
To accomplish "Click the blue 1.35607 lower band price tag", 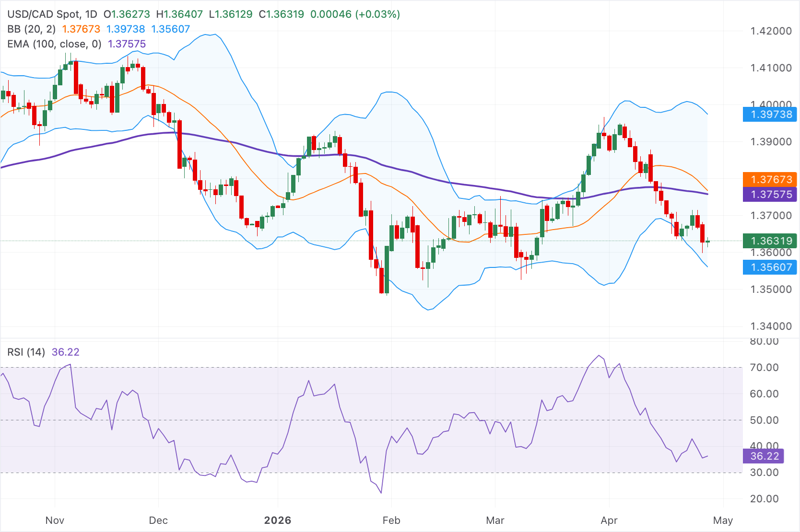I will coord(771,267).
